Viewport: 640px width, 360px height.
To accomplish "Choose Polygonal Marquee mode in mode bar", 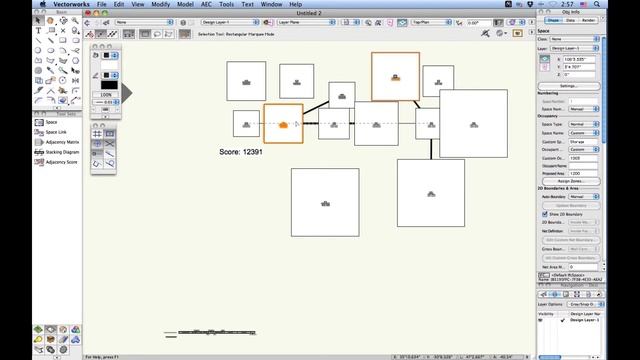I will 169,34.
